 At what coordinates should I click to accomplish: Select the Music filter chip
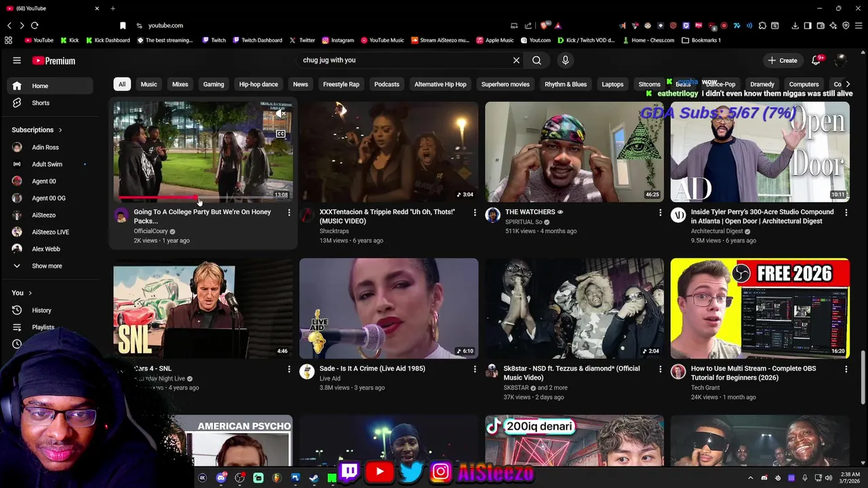[x=149, y=85]
